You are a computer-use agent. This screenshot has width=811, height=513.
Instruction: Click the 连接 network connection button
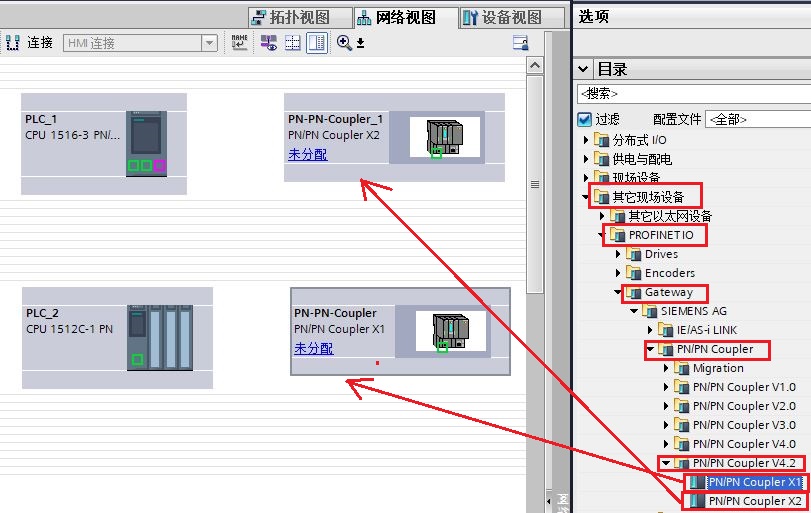tap(29, 42)
